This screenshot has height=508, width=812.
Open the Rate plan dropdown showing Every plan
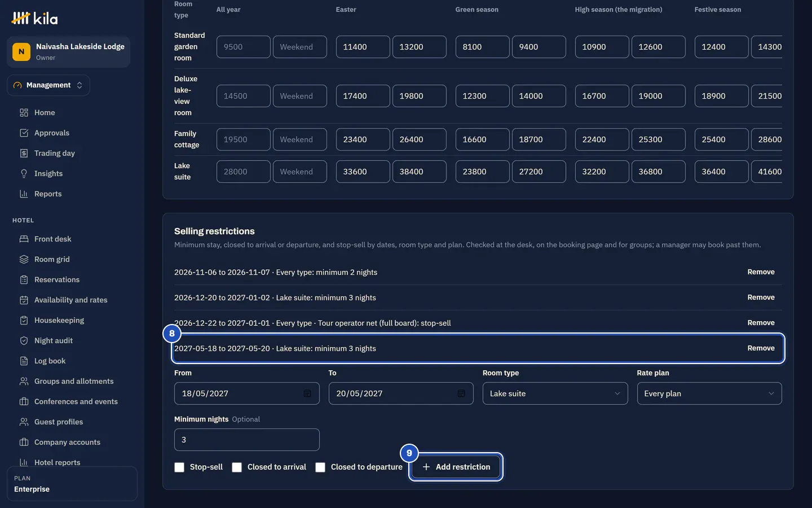point(709,393)
